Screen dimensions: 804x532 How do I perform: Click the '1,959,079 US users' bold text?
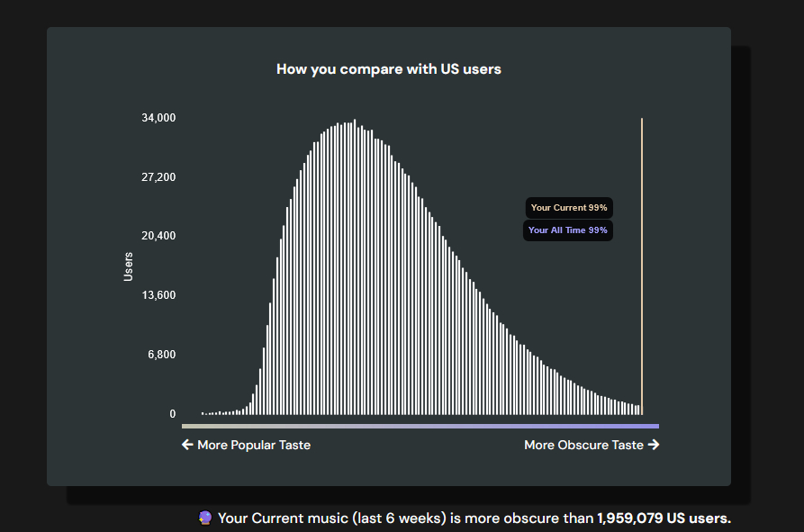(x=664, y=518)
